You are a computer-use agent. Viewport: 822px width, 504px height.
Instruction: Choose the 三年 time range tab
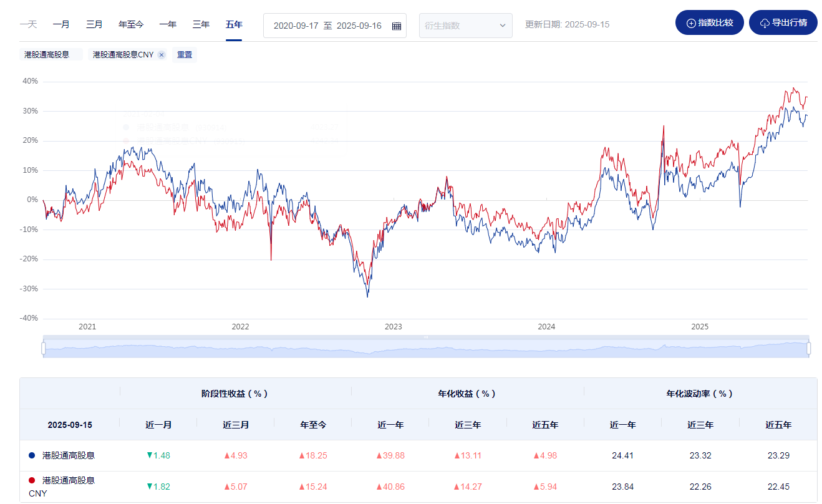click(201, 25)
